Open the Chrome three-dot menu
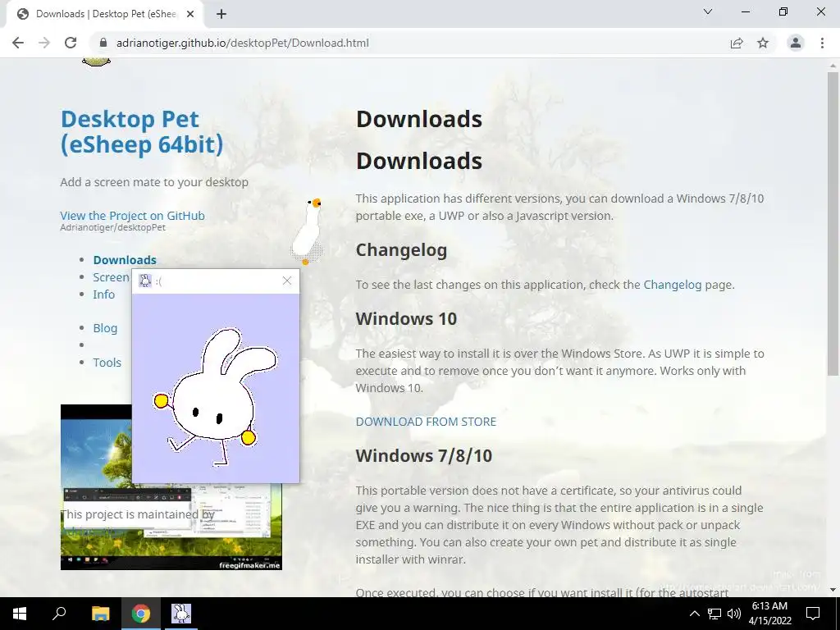 (x=822, y=43)
